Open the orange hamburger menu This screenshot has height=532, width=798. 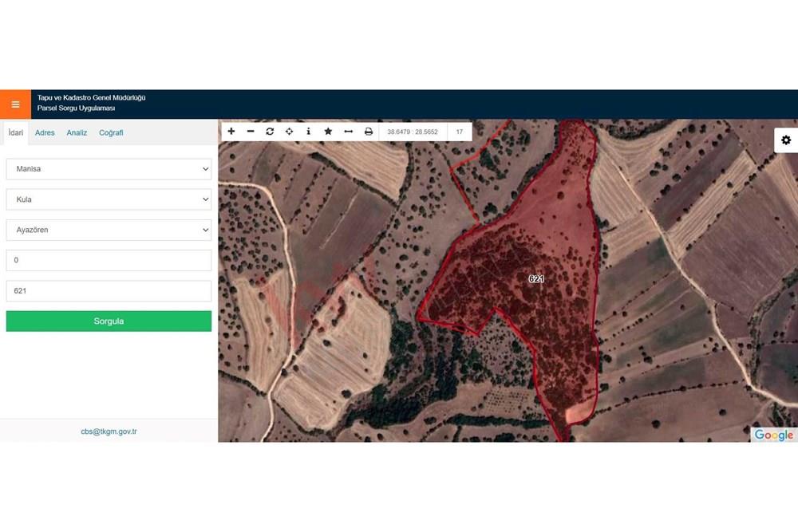point(15,104)
